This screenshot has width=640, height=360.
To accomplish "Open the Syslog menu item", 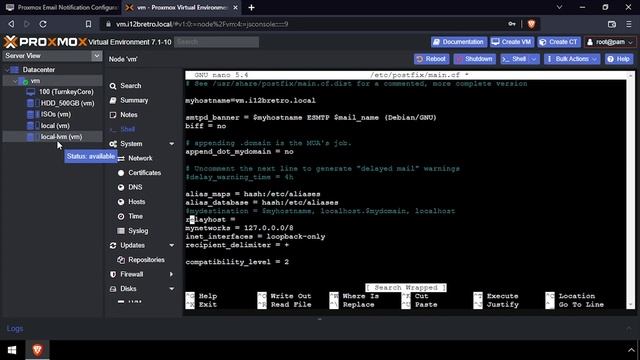I will (138, 231).
